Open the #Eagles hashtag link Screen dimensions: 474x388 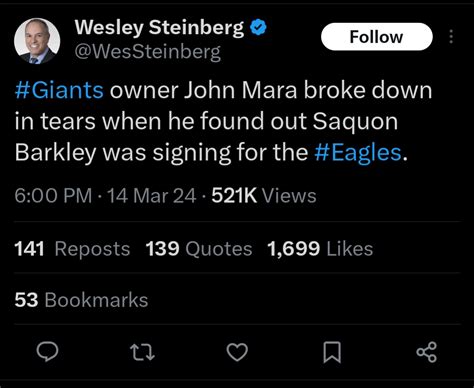(358, 152)
